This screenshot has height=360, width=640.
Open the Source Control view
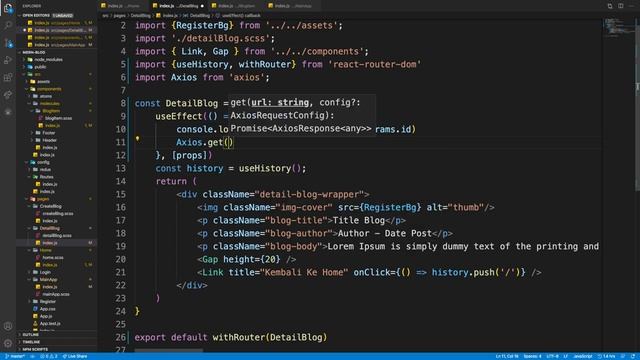click(8, 43)
